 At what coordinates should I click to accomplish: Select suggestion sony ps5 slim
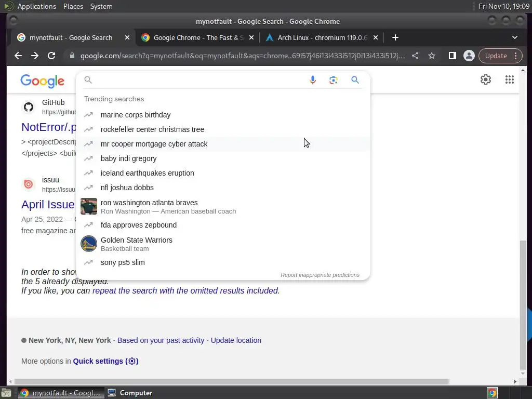coord(223,262)
